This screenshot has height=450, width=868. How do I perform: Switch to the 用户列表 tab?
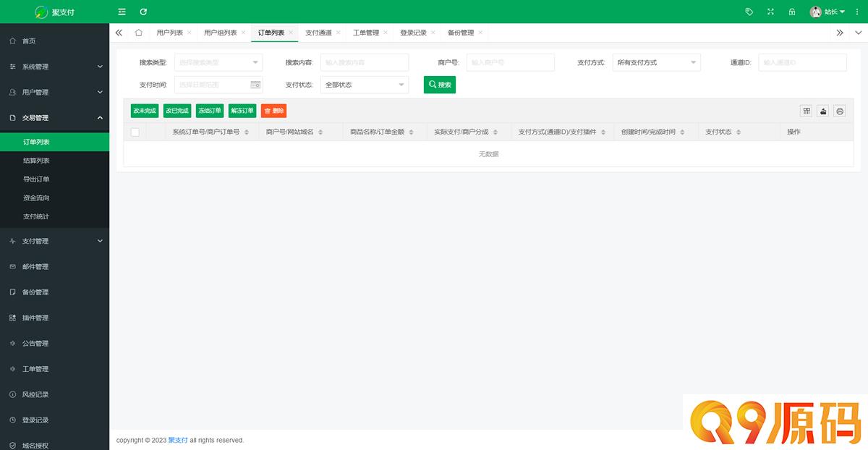click(x=169, y=33)
